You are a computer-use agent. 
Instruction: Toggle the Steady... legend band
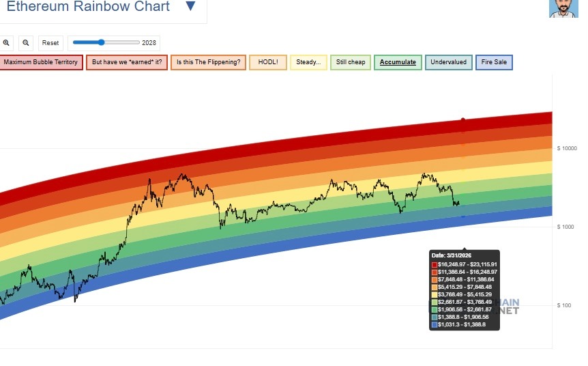click(x=308, y=62)
